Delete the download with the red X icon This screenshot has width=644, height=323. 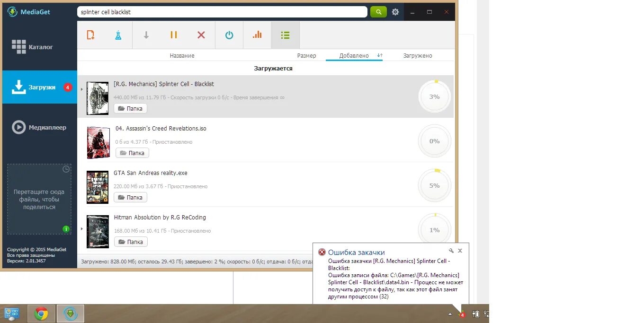click(201, 35)
